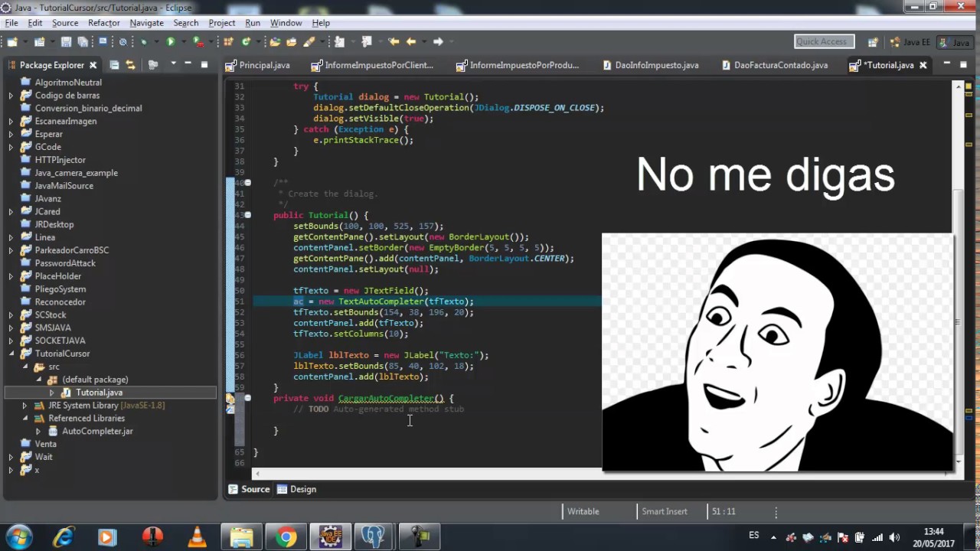This screenshot has width=980, height=551.
Task: Switch to the Java perspective
Action: [954, 42]
